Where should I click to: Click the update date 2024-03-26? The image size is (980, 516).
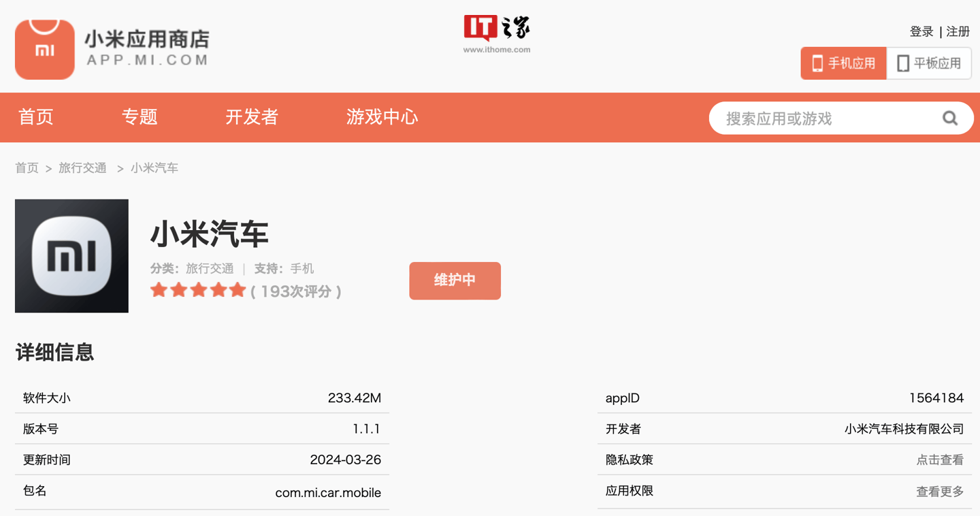[346, 460]
